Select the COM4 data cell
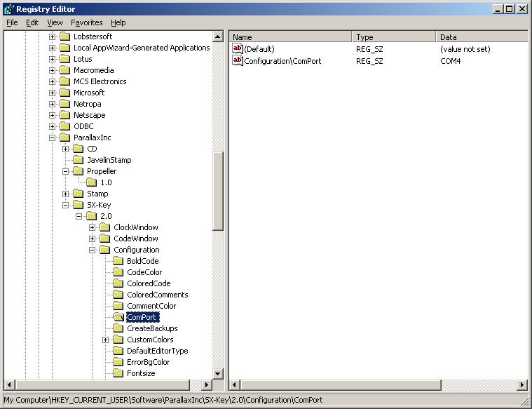This screenshot has width=532, height=409. [450, 61]
